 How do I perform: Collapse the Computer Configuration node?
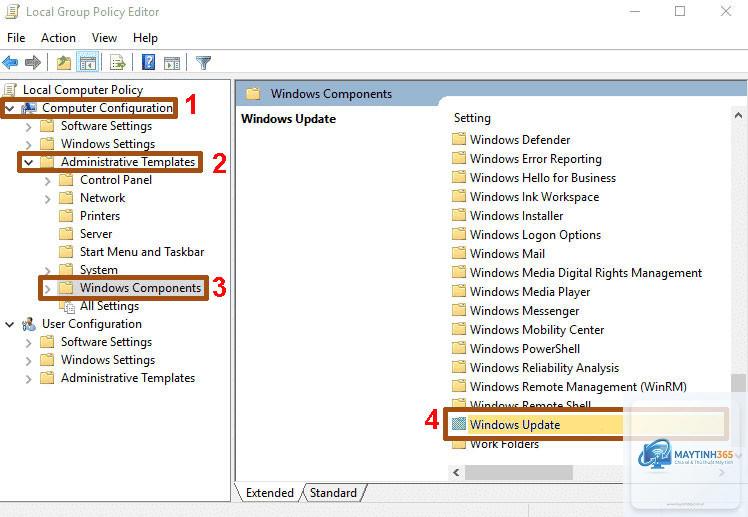[x=10, y=109]
